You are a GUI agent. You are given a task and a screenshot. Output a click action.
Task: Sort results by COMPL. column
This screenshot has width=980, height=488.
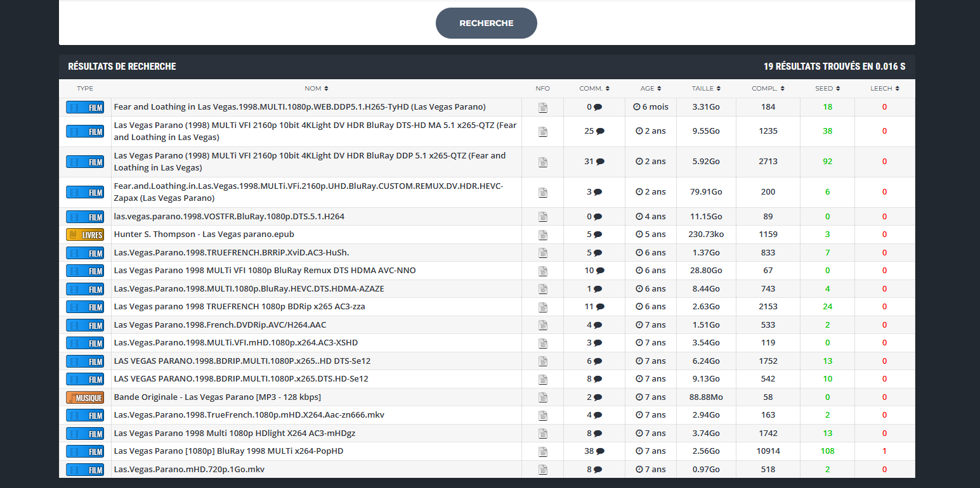pyautogui.click(x=769, y=89)
